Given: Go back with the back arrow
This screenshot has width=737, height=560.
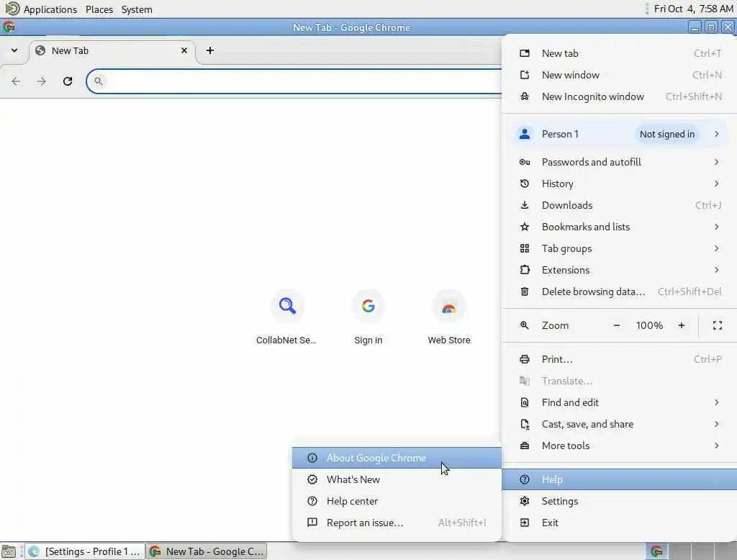Looking at the screenshot, I should [16, 81].
